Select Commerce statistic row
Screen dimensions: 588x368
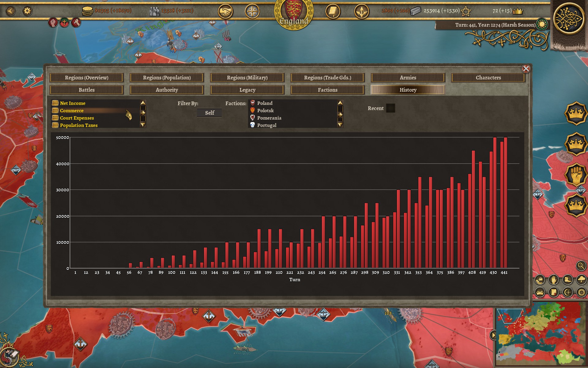96,110
